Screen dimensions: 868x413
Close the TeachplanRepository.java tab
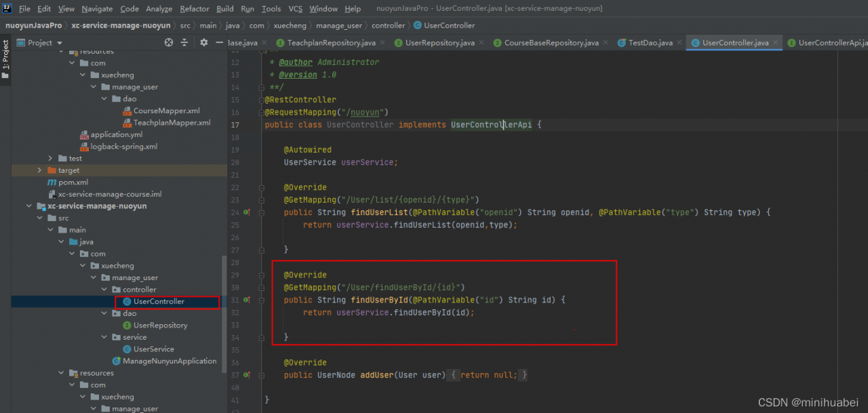coord(382,43)
